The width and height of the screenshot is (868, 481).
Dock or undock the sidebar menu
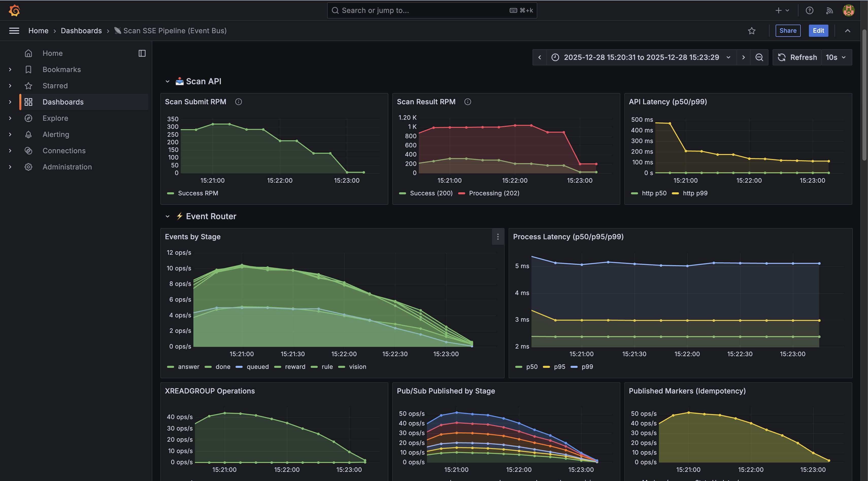pyautogui.click(x=142, y=53)
